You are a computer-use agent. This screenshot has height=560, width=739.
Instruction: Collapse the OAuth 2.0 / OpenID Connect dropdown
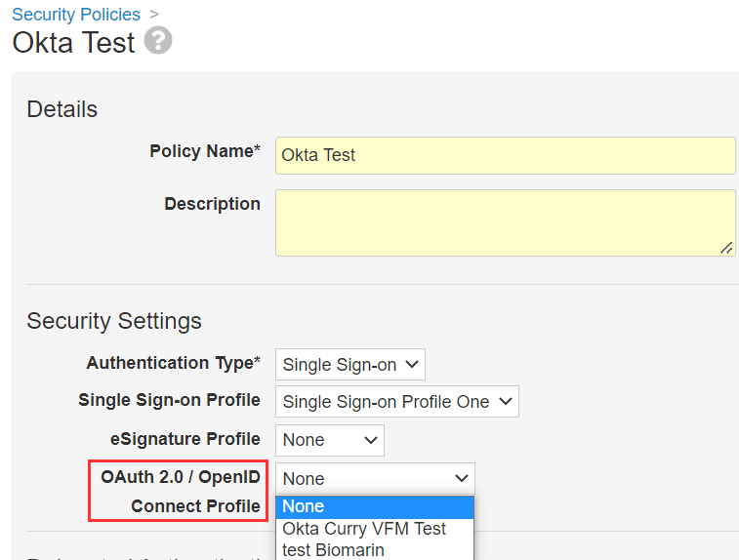[x=375, y=479]
